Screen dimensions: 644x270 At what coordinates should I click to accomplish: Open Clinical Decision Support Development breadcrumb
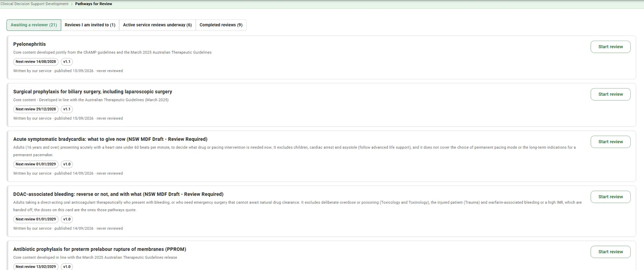[35, 4]
